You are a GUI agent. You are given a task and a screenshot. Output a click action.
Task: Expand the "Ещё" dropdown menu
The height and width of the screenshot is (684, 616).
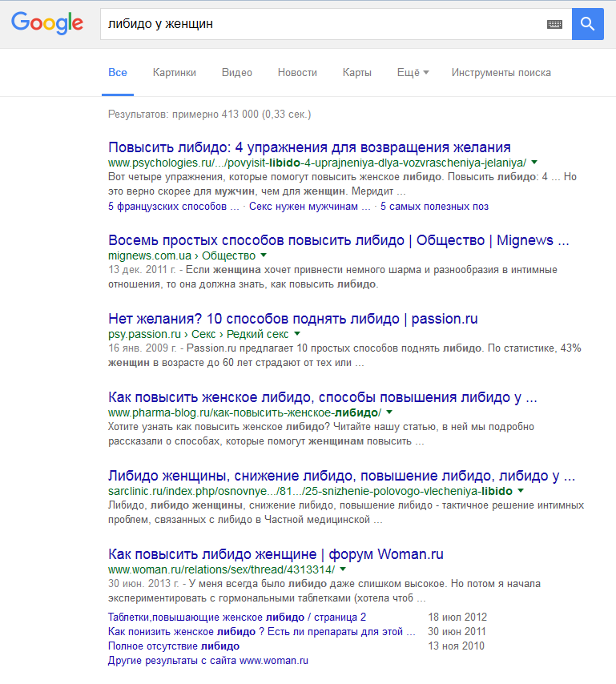(413, 72)
